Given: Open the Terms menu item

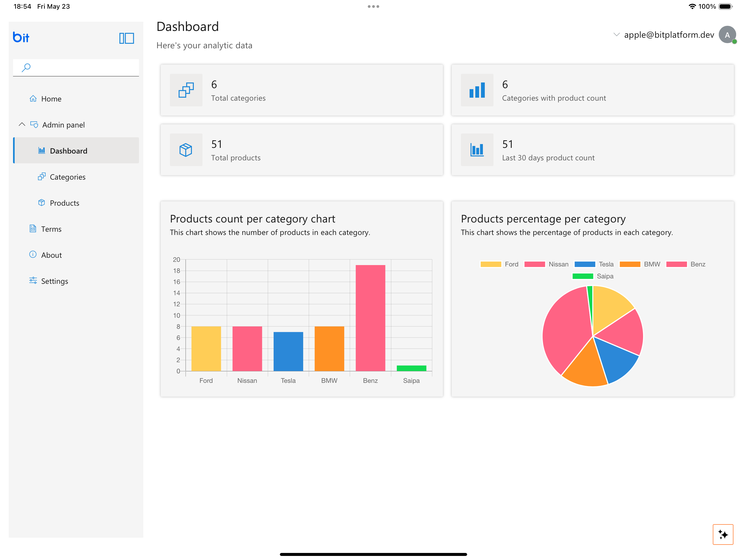Looking at the screenshot, I should [76, 228].
